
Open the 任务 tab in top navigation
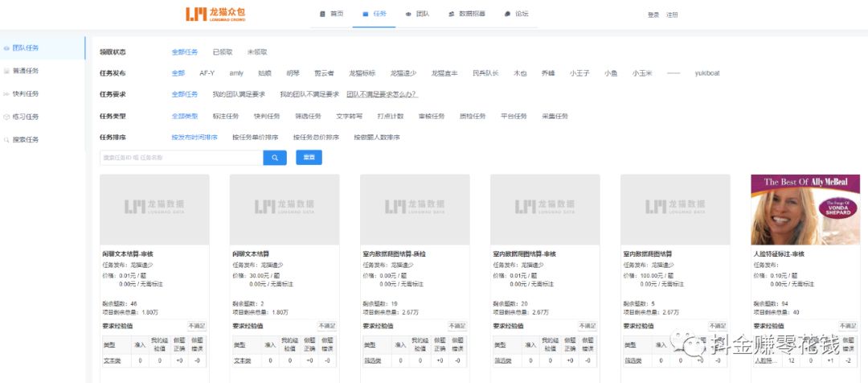pyautogui.click(x=375, y=14)
